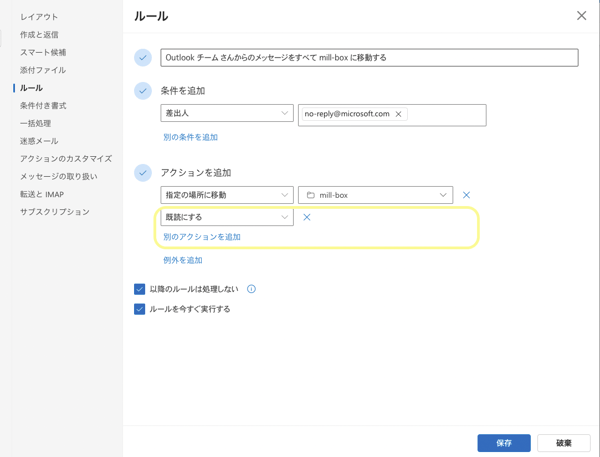Open the 既読にする action dropdown
Image resolution: width=600 pixels, height=457 pixels.
227,217
